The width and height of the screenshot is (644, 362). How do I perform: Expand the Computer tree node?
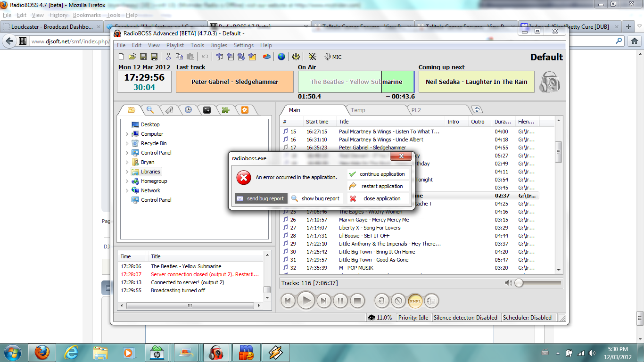pos(127,134)
